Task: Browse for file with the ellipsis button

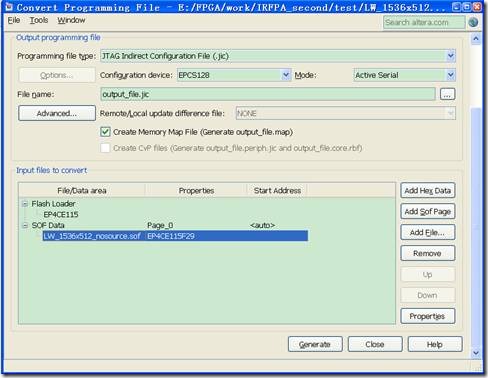Action: [447, 94]
